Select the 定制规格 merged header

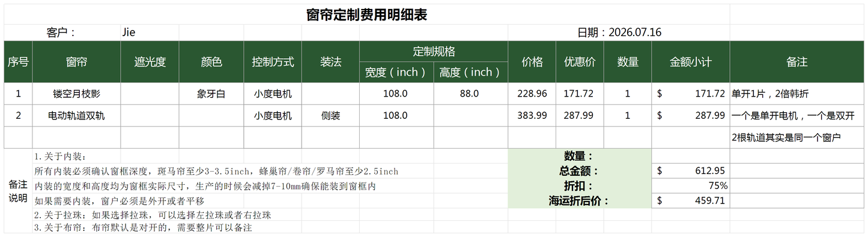click(434, 51)
